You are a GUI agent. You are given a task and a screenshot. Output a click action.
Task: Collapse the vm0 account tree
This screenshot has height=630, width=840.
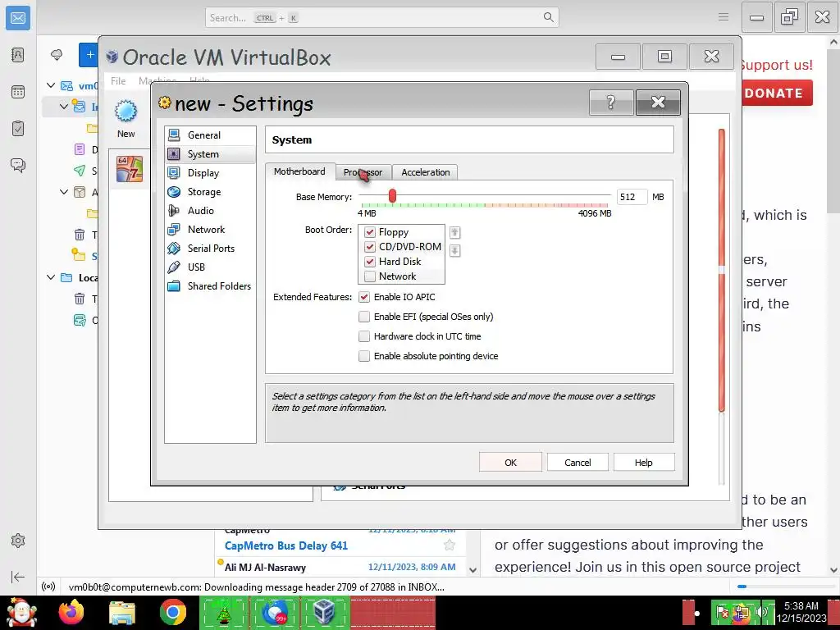pos(51,85)
